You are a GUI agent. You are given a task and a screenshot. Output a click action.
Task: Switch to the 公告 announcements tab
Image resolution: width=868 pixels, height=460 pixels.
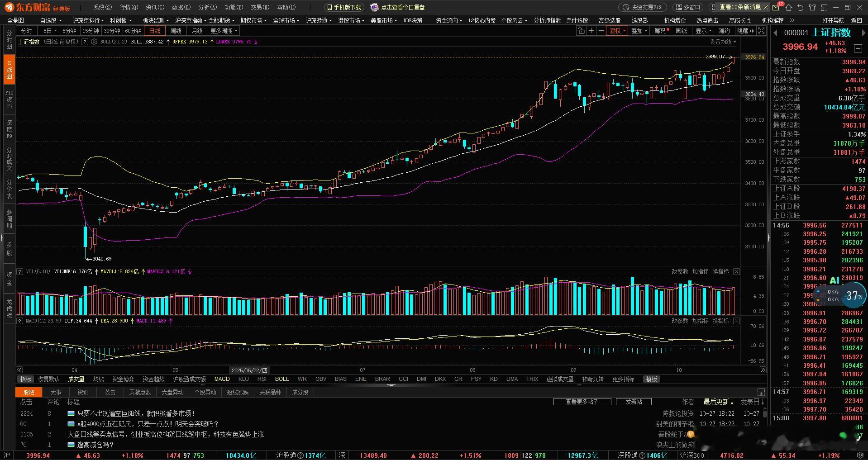(x=110, y=392)
